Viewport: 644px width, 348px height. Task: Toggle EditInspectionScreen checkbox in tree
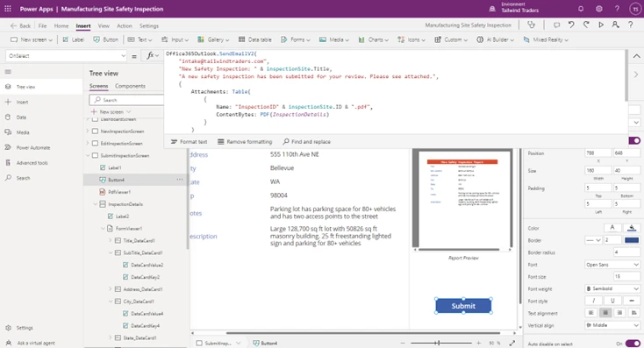click(x=95, y=143)
